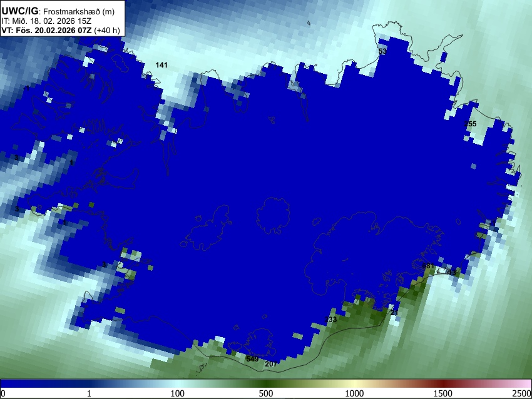This screenshot has height=399, width=532.
Task: Click the 'IT: Mið. 18. 02. 2026 15Z' line
Action: click(x=46, y=21)
